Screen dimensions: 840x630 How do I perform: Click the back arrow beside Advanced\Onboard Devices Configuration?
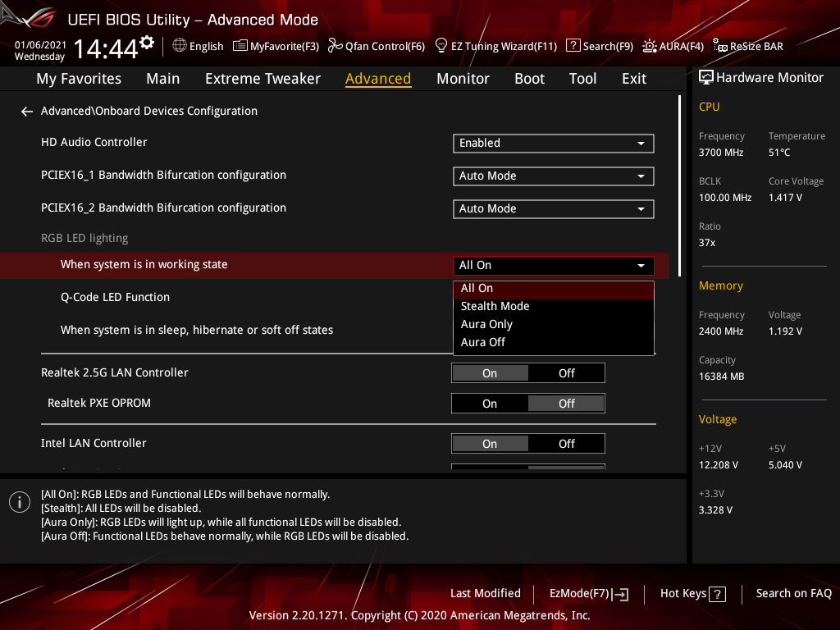coord(27,112)
